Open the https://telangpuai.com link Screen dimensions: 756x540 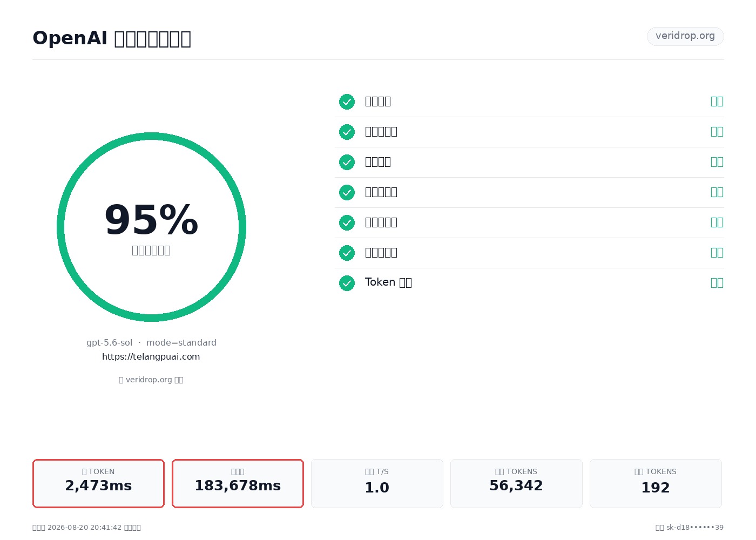point(151,356)
